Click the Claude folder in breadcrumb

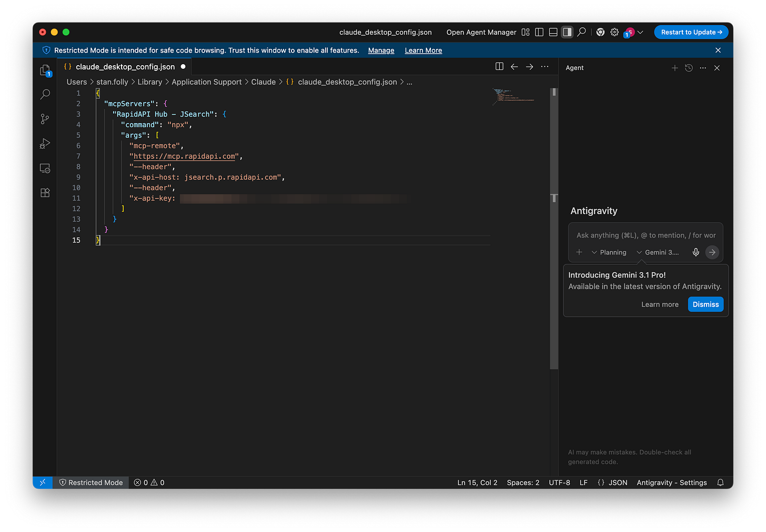click(263, 82)
